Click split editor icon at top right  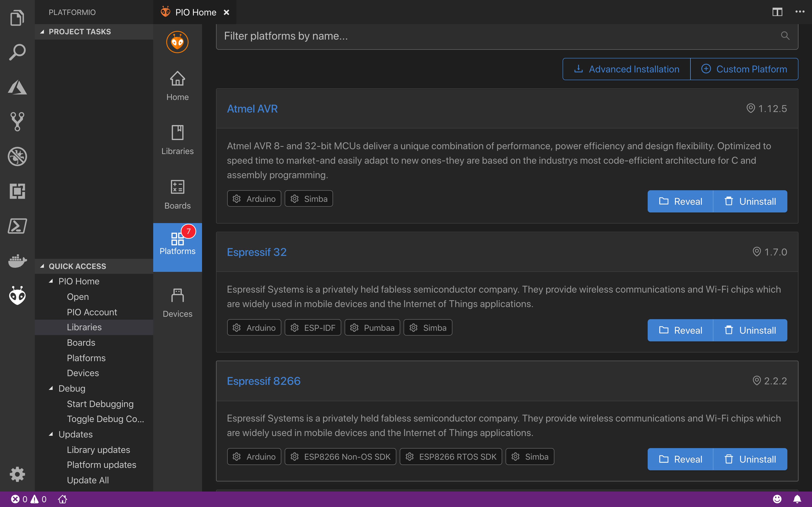point(777,12)
